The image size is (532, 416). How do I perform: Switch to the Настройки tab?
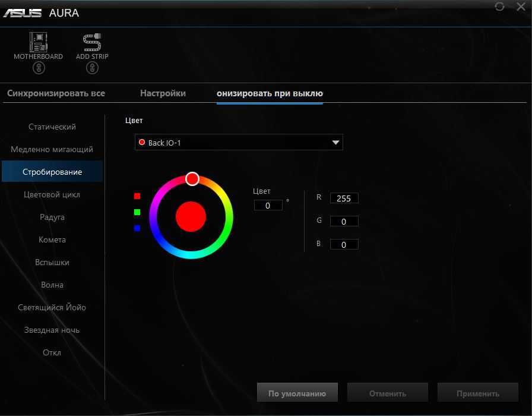click(x=163, y=93)
